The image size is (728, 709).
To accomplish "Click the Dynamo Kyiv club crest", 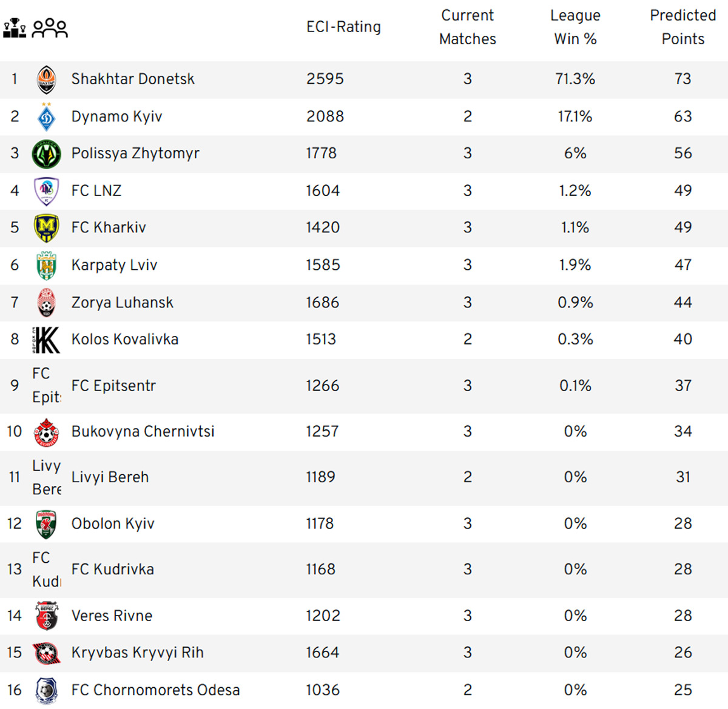I will pos(47,116).
